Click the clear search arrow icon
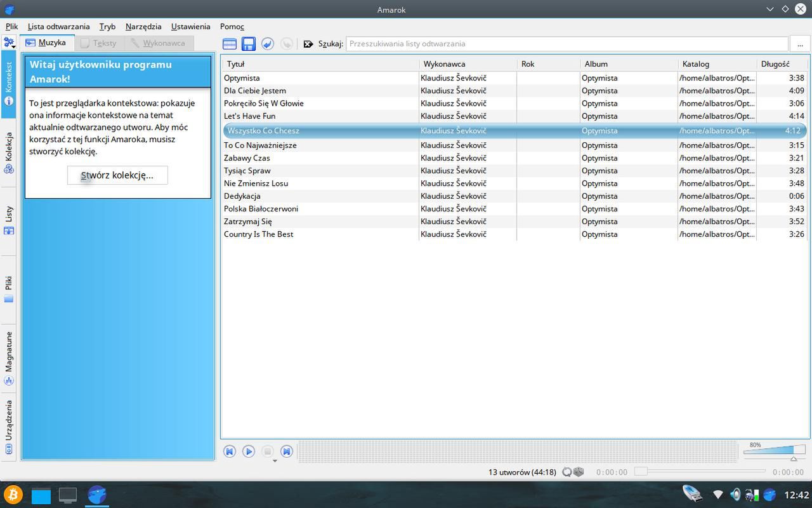 click(x=308, y=44)
